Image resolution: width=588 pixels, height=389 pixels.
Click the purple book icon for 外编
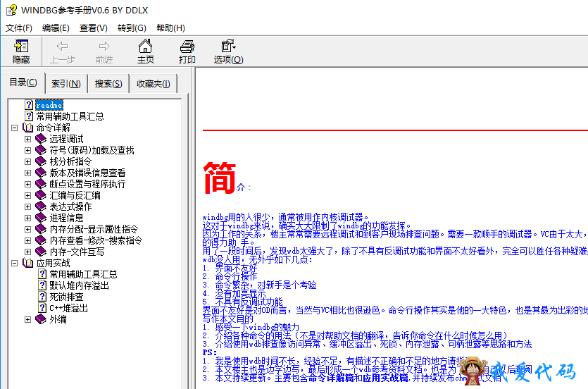41,319
